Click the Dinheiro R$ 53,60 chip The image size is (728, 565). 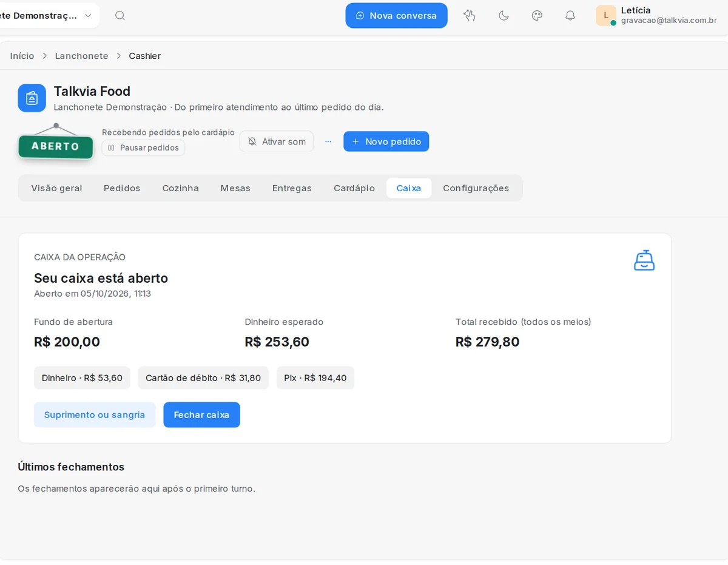click(82, 378)
